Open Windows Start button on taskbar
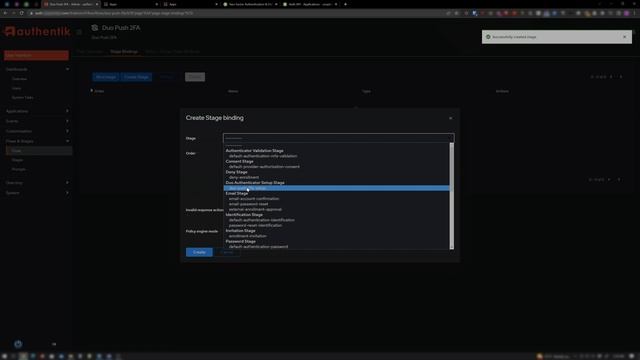The width and height of the screenshot is (640, 360). 4,356
